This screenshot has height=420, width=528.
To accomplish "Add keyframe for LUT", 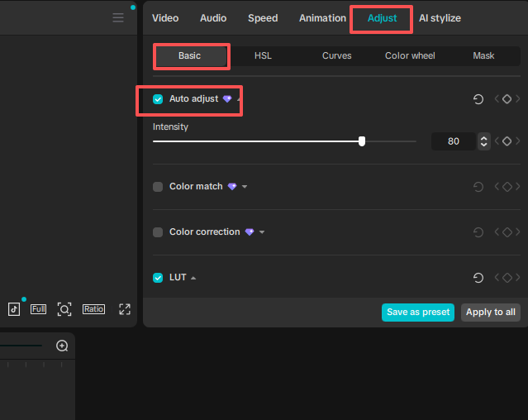I will point(507,278).
